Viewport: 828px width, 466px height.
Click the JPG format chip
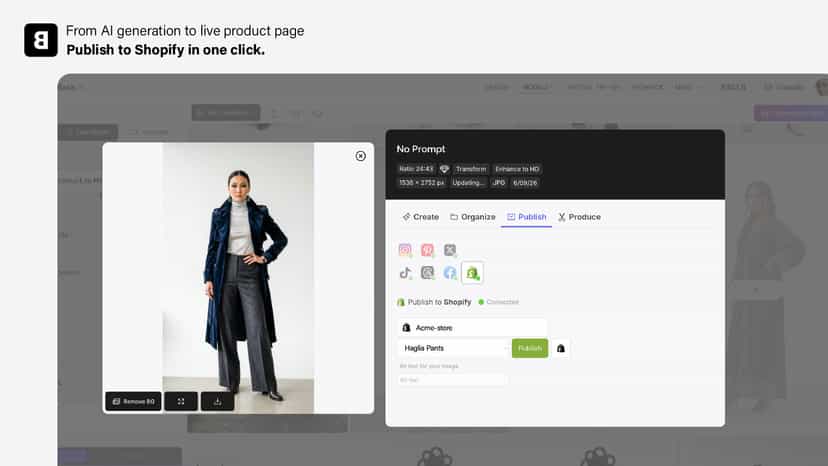498,183
